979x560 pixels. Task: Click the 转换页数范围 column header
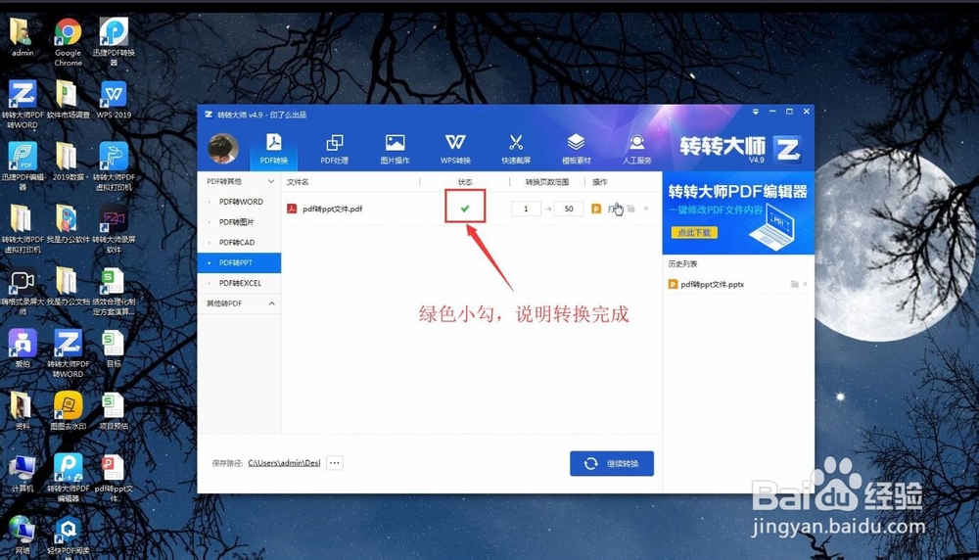(547, 182)
